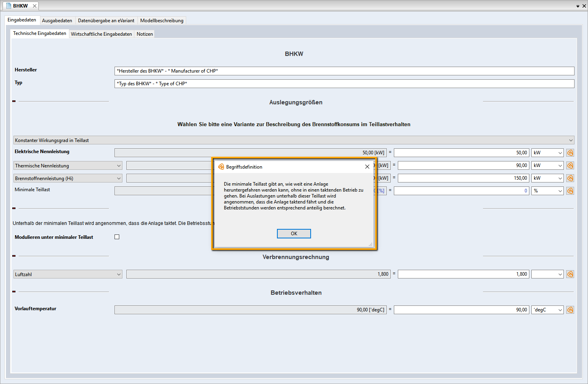Open the Konstanter Wirkungsgrad in Teillast dropdown

coord(294,140)
